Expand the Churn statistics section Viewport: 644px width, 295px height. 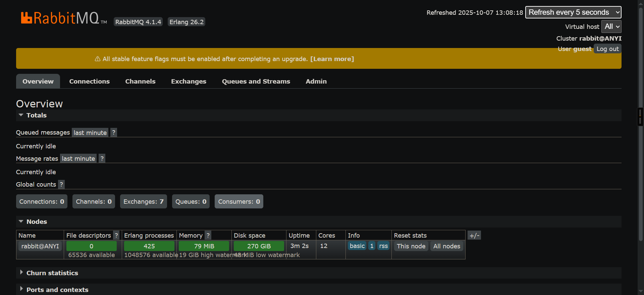pyautogui.click(x=52, y=273)
